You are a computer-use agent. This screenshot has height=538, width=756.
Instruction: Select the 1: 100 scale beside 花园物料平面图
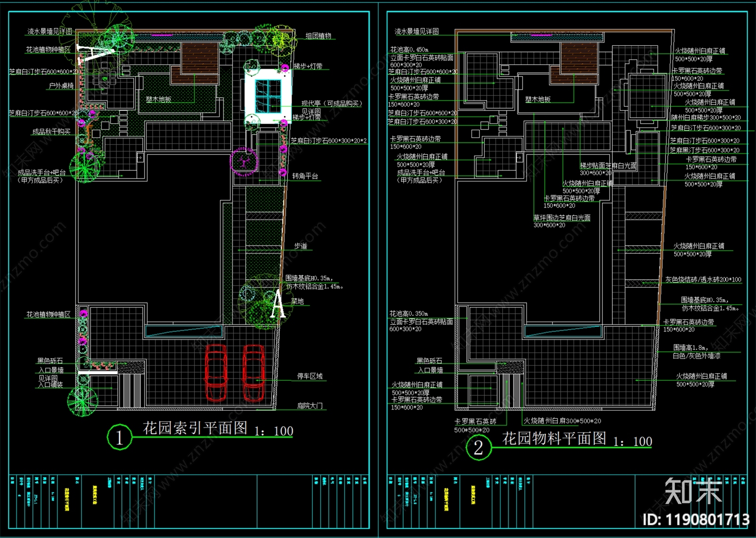633,442
